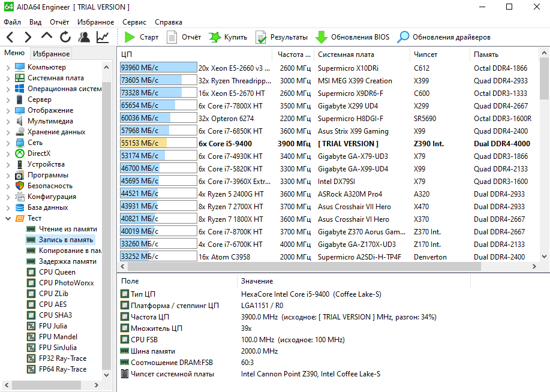Click the refresh icon in the toolbar
This screenshot has width=550, height=392.
point(65,37)
